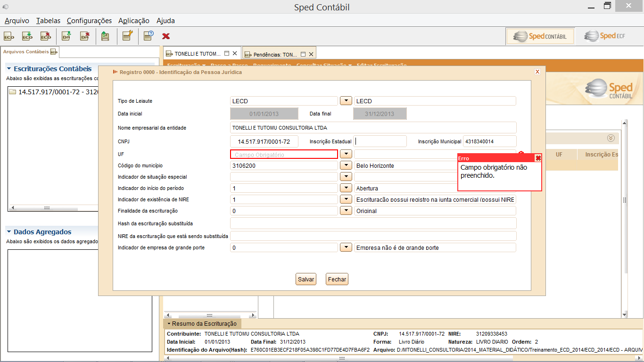The height and width of the screenshot is (362, 644).
Task: Click the DA delete icon with red X
Action: pyautogui.click(x=85, y=36)
